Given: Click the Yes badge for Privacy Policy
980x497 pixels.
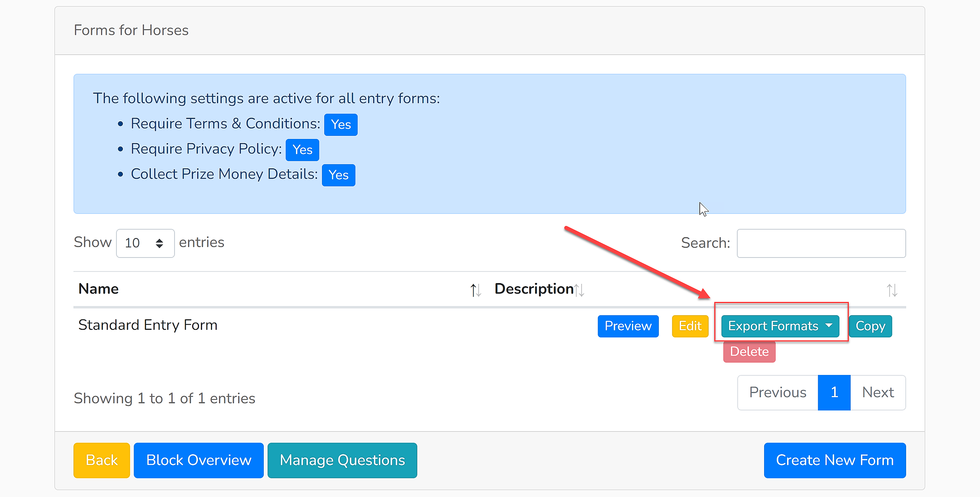Looking at the screenshot, I should tap(302, 150).
